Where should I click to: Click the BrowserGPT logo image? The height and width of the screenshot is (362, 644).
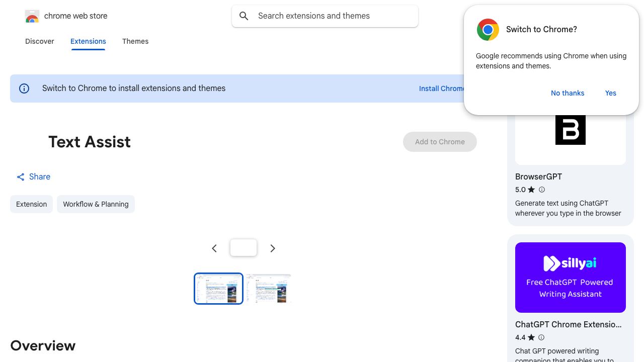pos(571,130)
